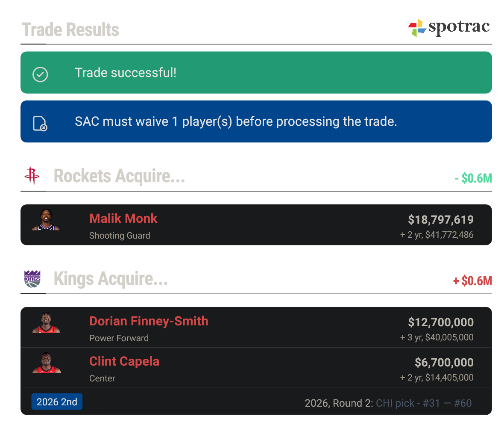Click the green success checkmark icon
The height and width of the screenshot is (434, 504).
pos(40,74)
